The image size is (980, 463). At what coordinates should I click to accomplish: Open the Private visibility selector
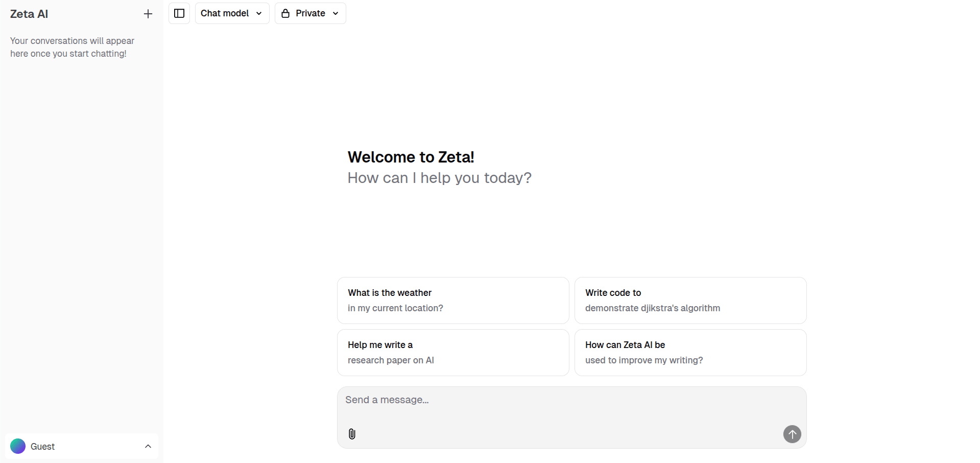click(x=310, y=13)
